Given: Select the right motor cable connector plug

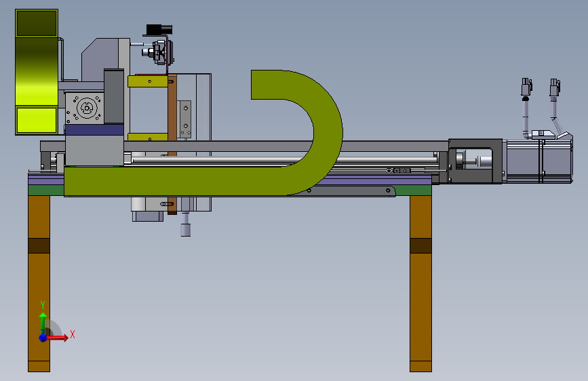Looking at the screenshot, I should coord(555,87).
